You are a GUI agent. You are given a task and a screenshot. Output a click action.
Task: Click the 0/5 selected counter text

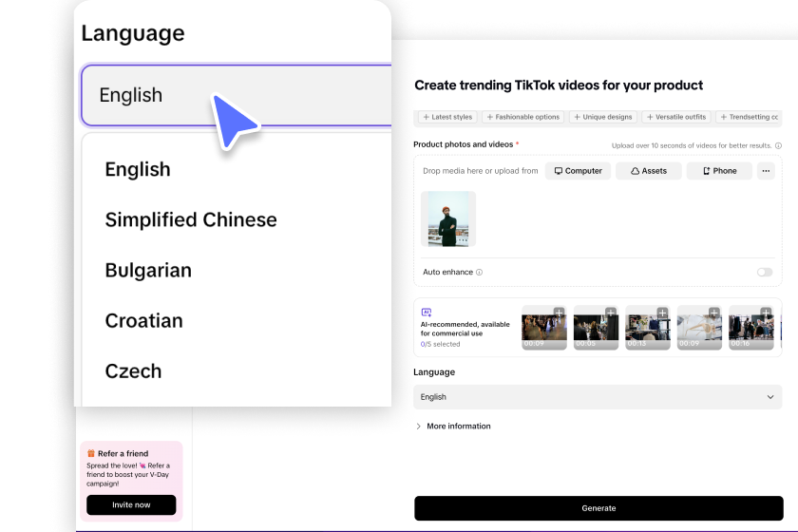point(440,344)
